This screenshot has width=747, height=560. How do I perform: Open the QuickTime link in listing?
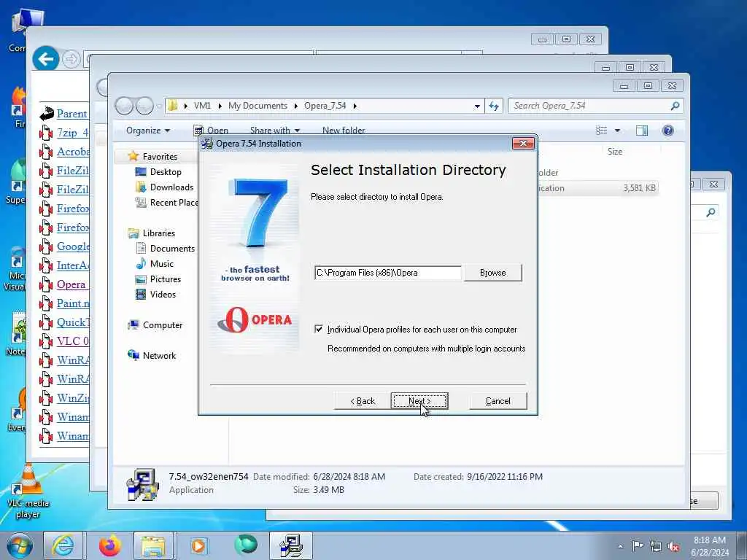click(72, 322)
